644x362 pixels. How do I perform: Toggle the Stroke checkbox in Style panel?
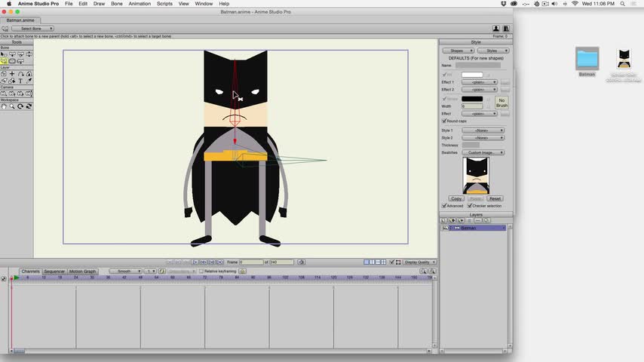pos(444,99)
